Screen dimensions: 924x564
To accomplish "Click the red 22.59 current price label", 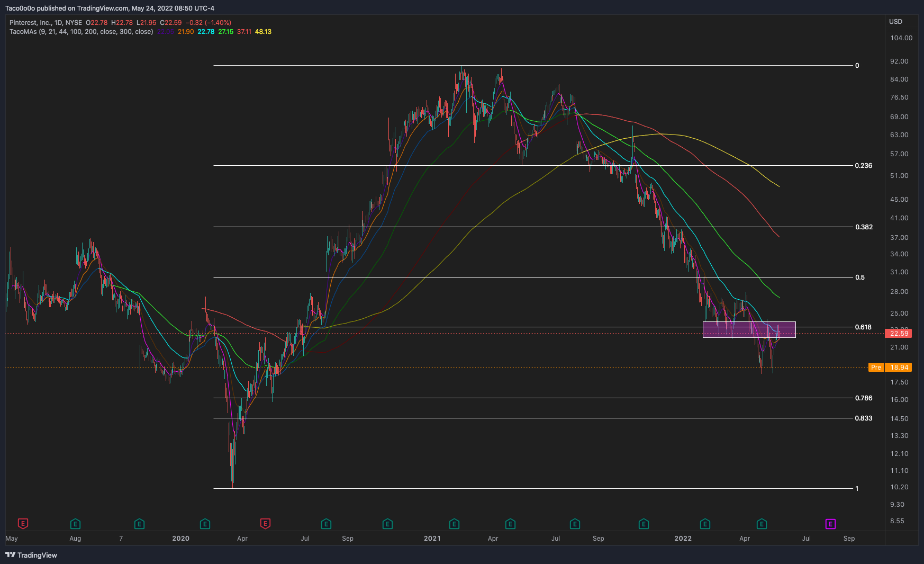I will 899,333.
